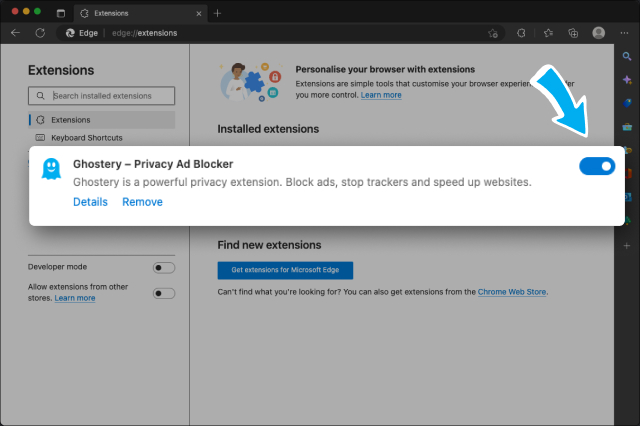Open Settings and more ellipsis menu
Image resolution: width=640 pixels, height=426 pixels.
[625, 32]
